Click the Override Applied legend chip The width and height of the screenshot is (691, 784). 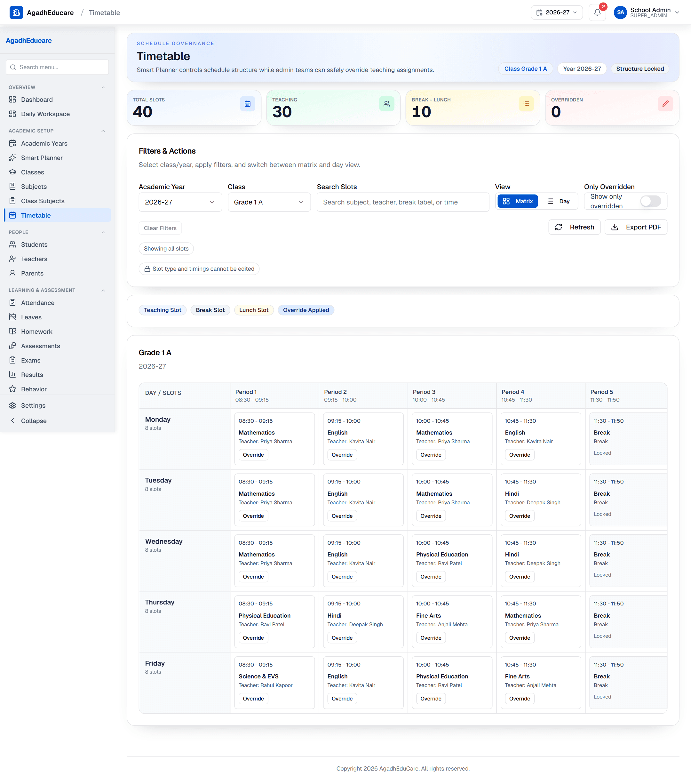coord(306,310)
